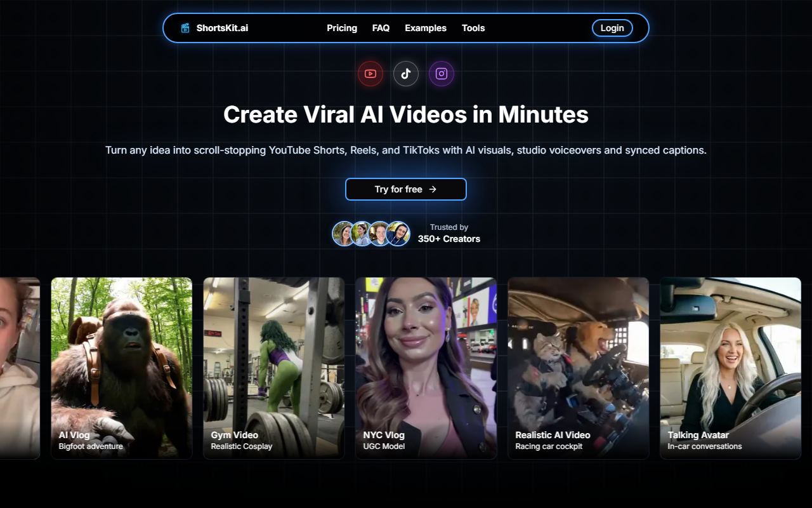This screenshot has width=812, height=508.
Task: Click the 'Bigfoot adventure' caption
Action: point(91,446)
